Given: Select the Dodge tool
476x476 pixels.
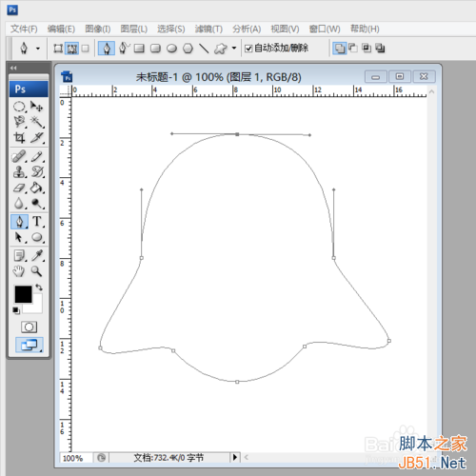Looking at the screenshot, I should (36, 203).
